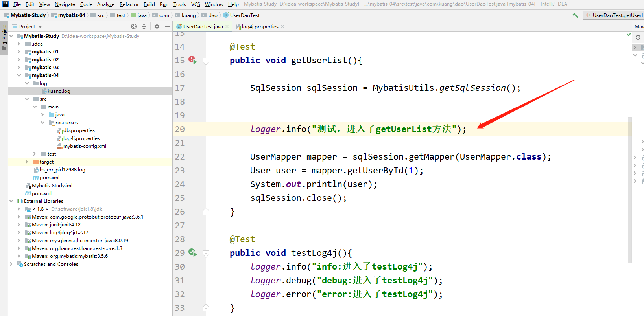Image resolution: width=644 pixels, height=316 pixels.
Task: Expand the target folder
Action: (27, 162)
